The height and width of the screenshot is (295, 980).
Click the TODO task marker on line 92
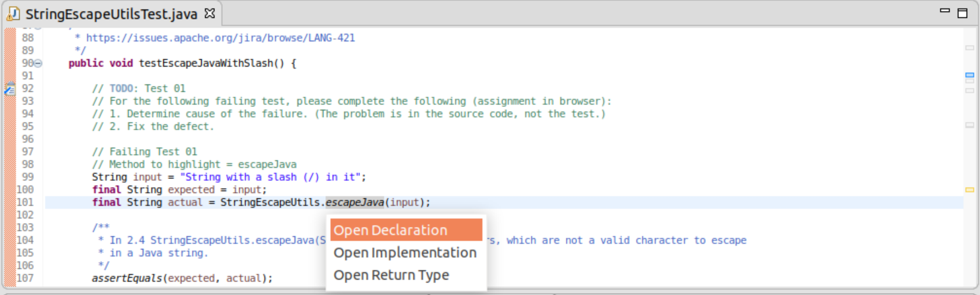click(x=10, y=89)
